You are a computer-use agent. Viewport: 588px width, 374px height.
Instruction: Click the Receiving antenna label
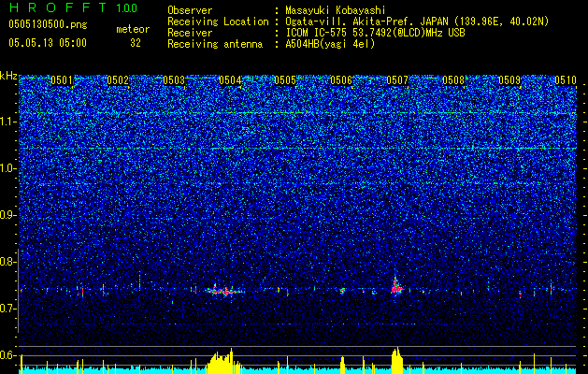[x=215, y=44]
